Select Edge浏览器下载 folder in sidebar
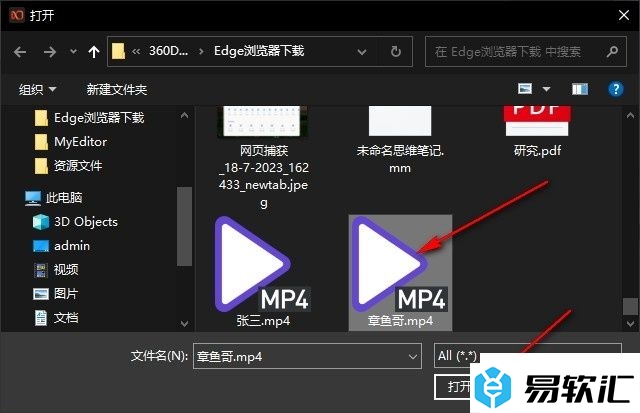The image size is (640, 413). pos(89,118)
